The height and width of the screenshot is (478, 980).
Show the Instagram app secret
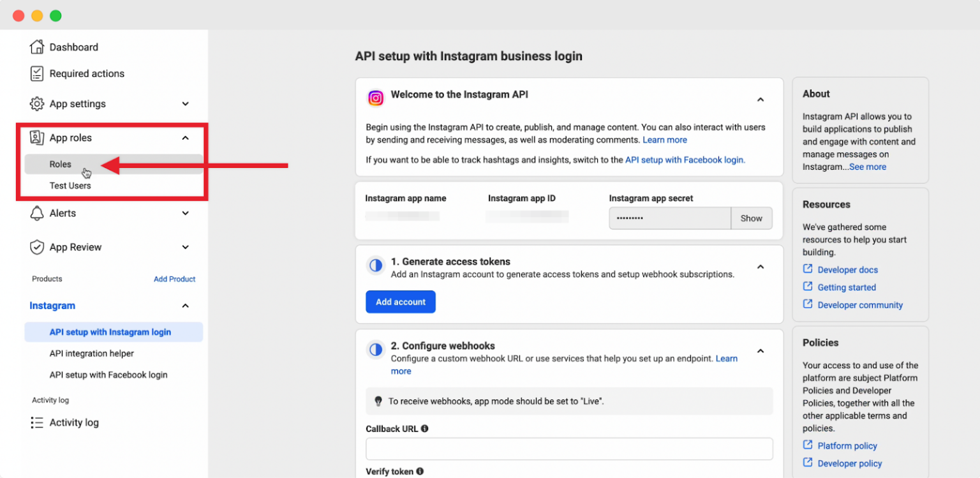751,218
